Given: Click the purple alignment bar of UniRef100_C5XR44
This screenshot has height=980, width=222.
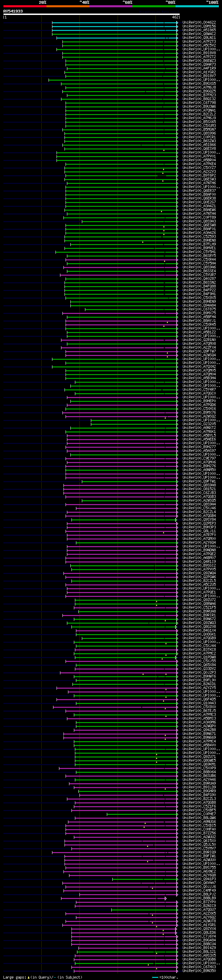Looking at the screenshot, I should (x=121, y=259).
